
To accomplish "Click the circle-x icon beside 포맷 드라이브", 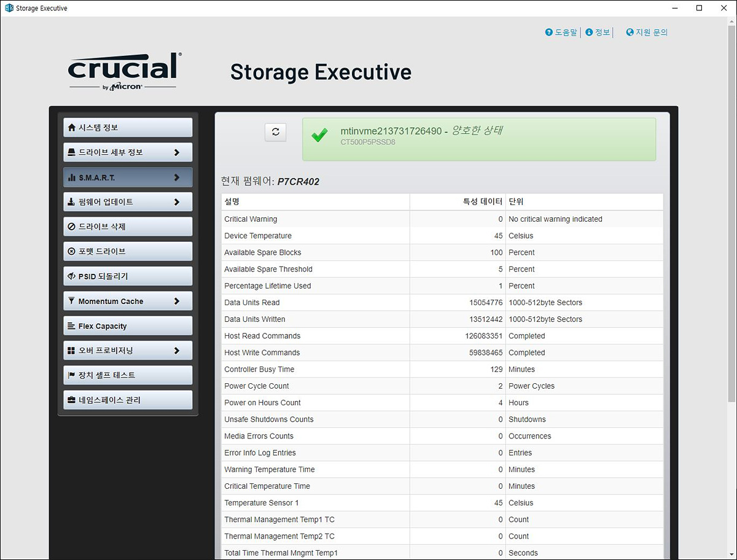I will click(72, 252).
